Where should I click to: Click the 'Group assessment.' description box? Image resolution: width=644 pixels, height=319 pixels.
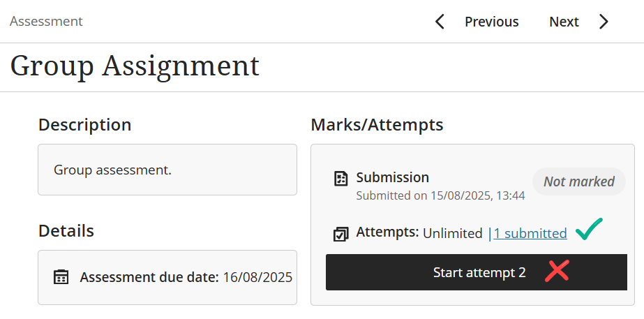pos(167,170)
